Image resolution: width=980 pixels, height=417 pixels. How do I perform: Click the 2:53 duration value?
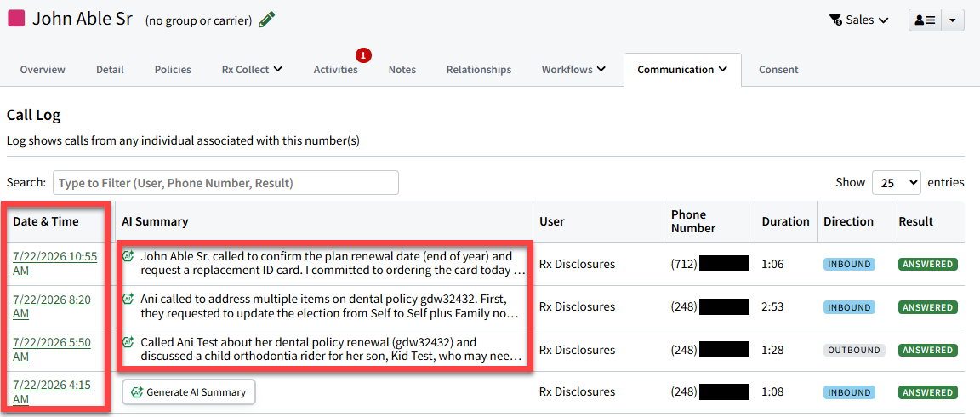[772, 307]
